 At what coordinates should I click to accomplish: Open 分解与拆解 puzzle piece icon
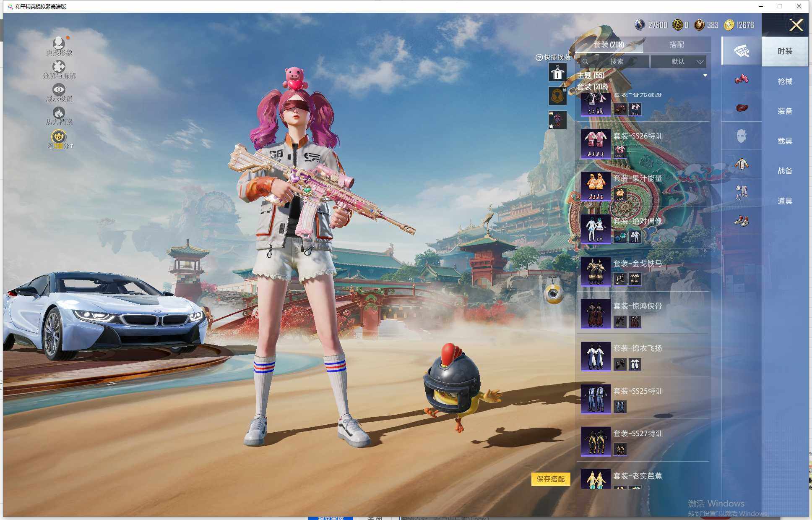pyautogui.click(x=59, y=67)
